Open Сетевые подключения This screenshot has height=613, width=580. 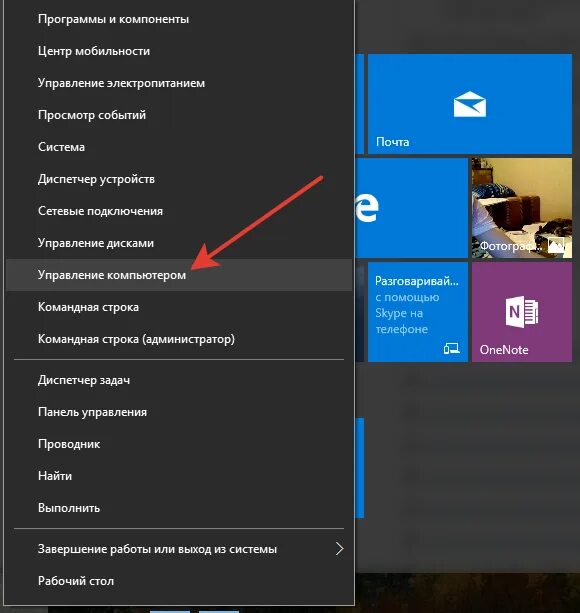[179, 211]
